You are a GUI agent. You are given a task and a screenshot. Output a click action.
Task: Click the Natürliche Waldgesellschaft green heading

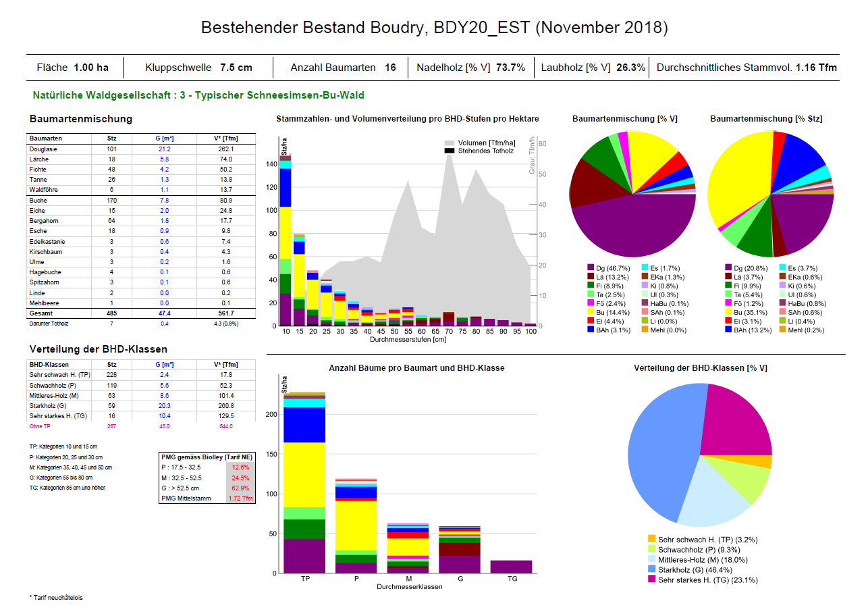pos(198,96)
